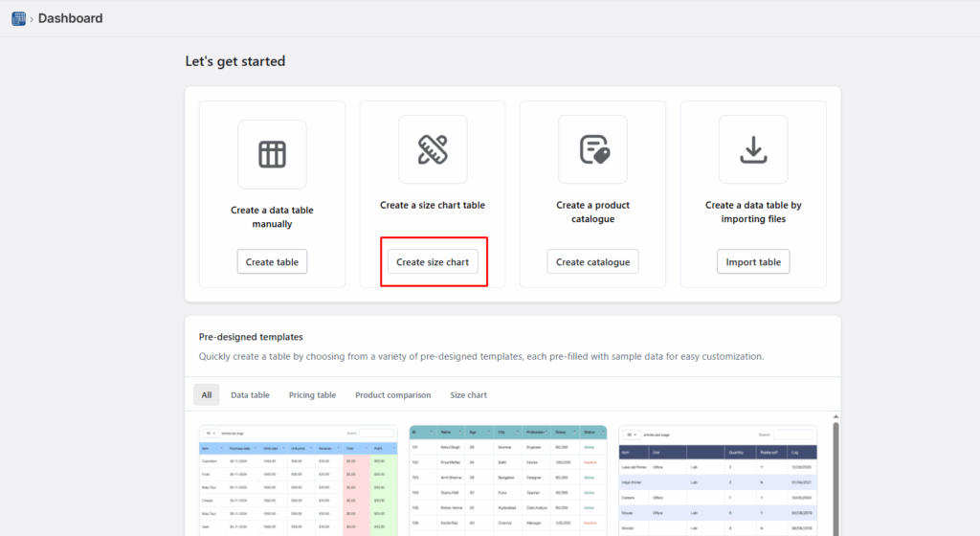This screenshot has height=536, width=980.
Task: Click the import download arrow icon
Action: coord(753,149)
